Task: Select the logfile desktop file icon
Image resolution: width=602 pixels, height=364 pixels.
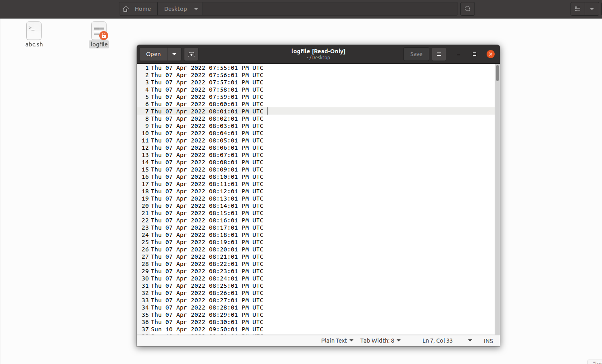Action: (99, 31)
